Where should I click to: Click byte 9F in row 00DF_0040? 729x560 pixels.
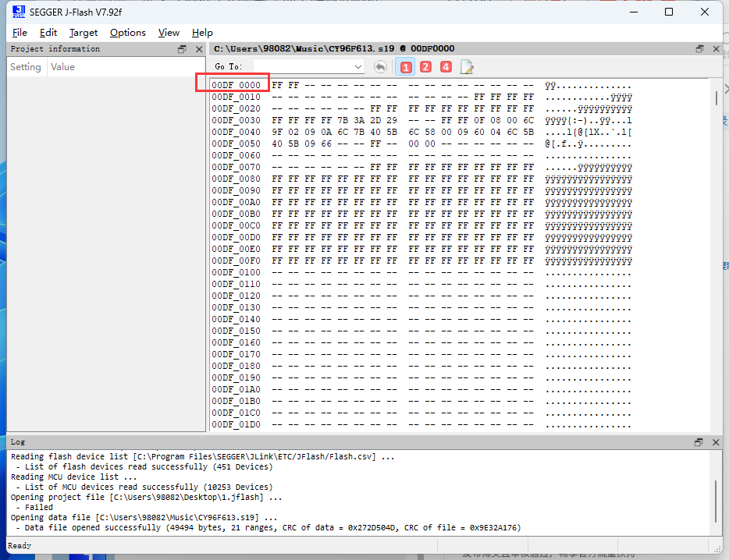277,132
